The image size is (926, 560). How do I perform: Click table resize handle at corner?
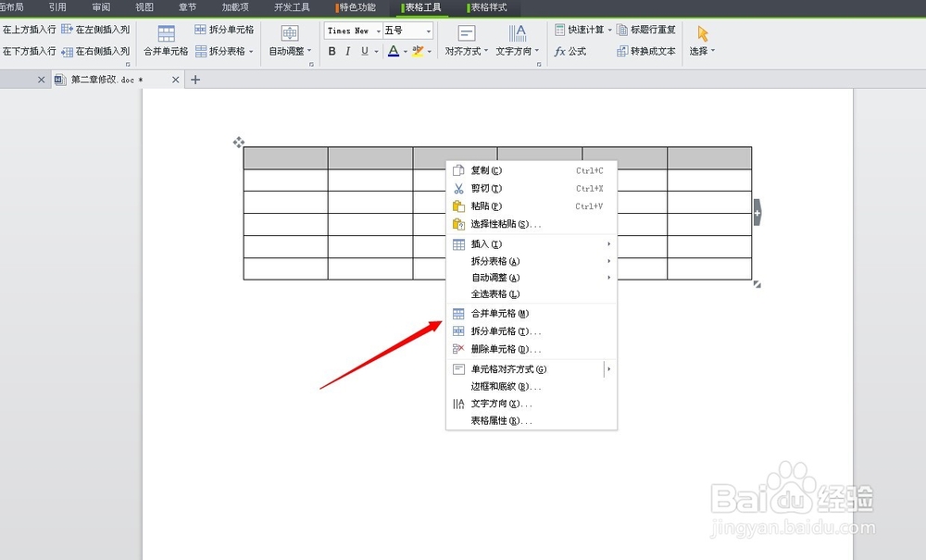pos(757,284)
